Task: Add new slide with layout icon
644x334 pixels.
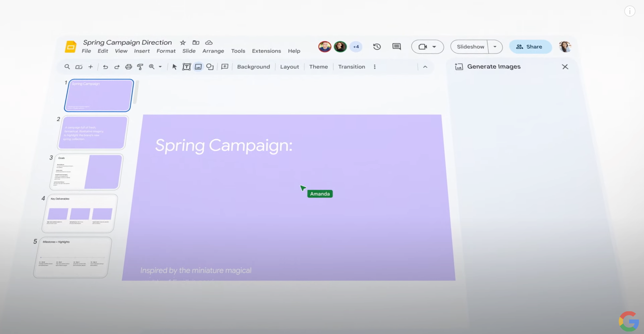Action: 79,67
